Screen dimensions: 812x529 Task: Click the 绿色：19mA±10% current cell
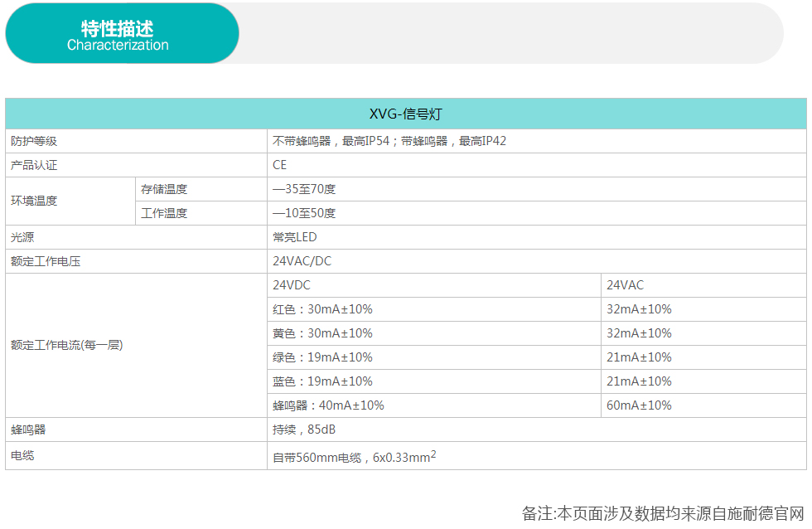322,357
